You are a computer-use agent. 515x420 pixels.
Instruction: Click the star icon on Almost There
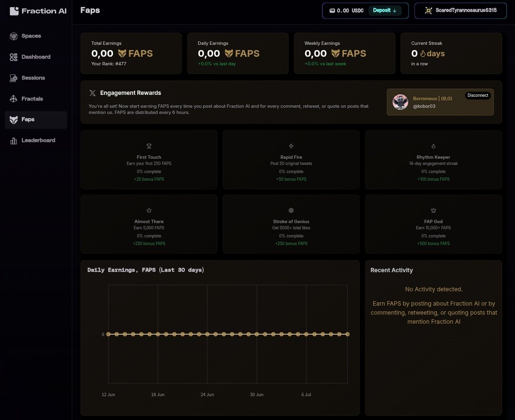(x=149, y=210)
